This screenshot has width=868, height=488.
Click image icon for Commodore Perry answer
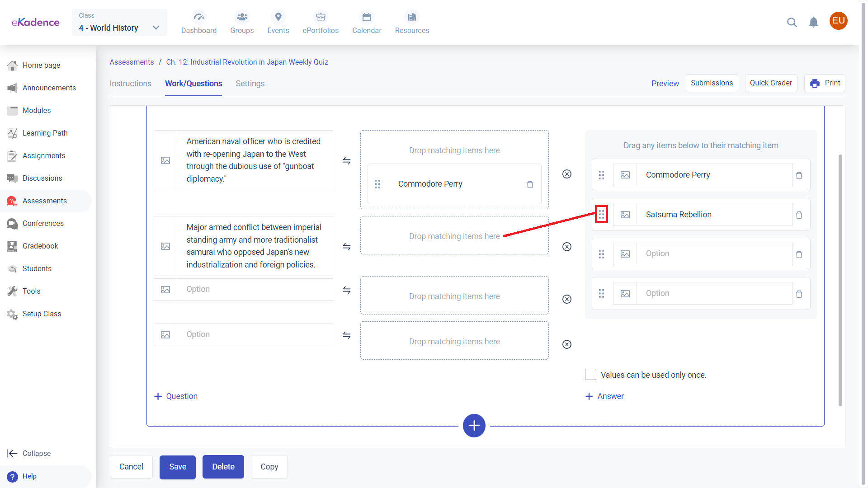tap(625, 175)
